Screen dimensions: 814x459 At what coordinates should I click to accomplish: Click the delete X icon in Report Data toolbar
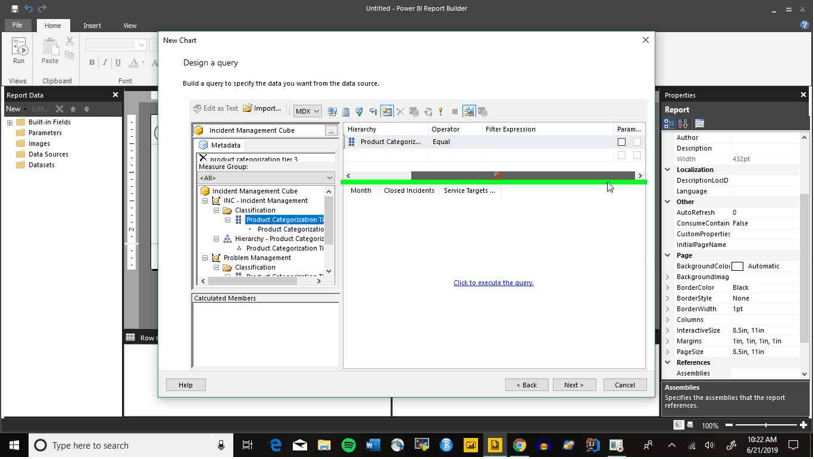59,109
